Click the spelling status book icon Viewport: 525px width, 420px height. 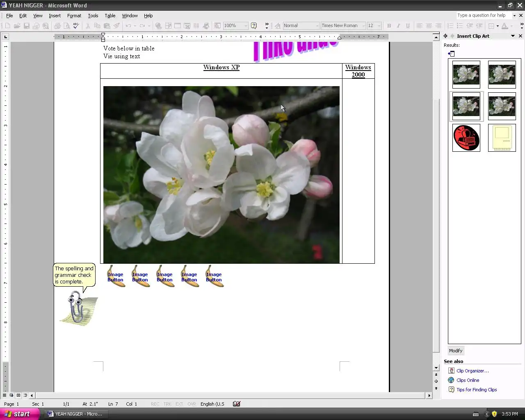tap(236, 404)
